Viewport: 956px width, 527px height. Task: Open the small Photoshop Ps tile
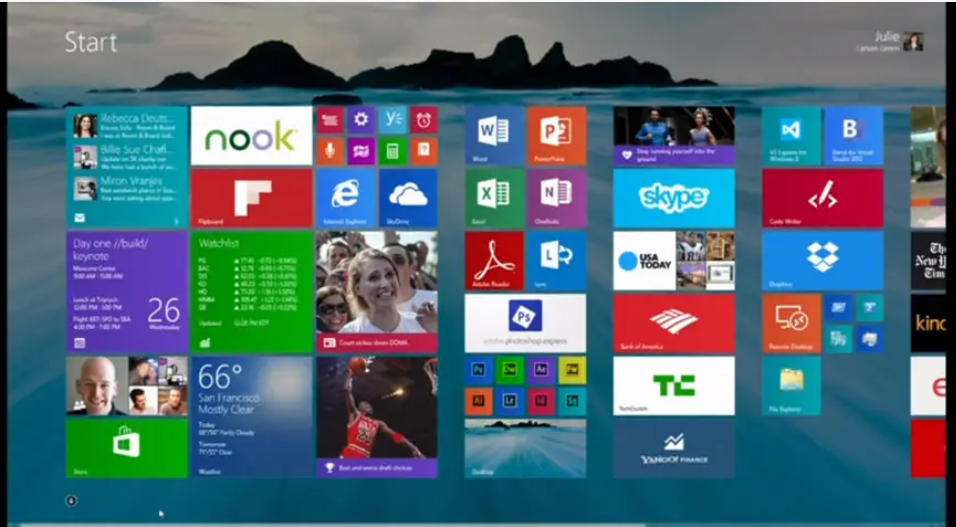(479, 370)
